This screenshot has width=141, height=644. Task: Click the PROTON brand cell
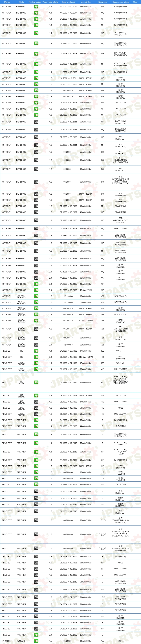click(7, 641)
